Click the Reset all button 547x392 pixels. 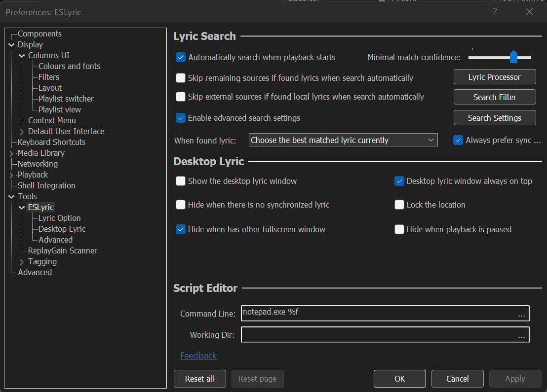point(199,378)
